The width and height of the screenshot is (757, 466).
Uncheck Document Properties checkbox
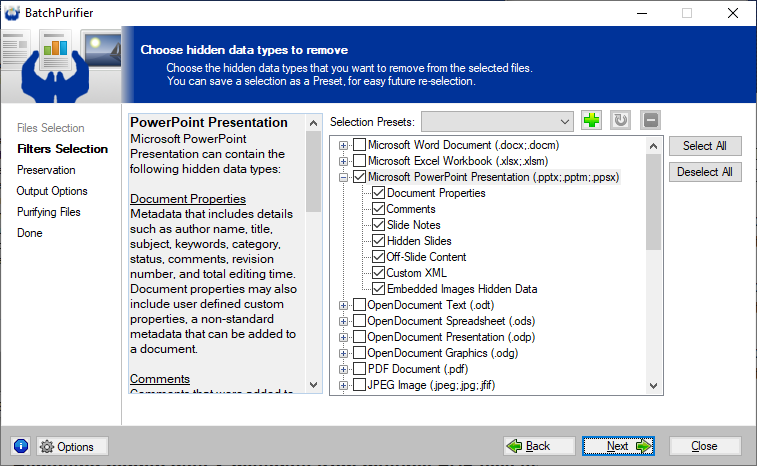[x=378, y=193]
